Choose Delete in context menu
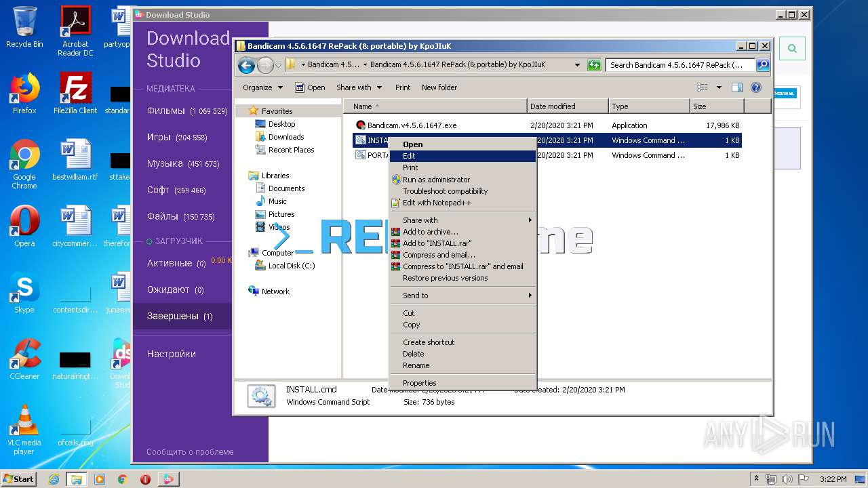868x488 pixels. click(x=463, y=354)
